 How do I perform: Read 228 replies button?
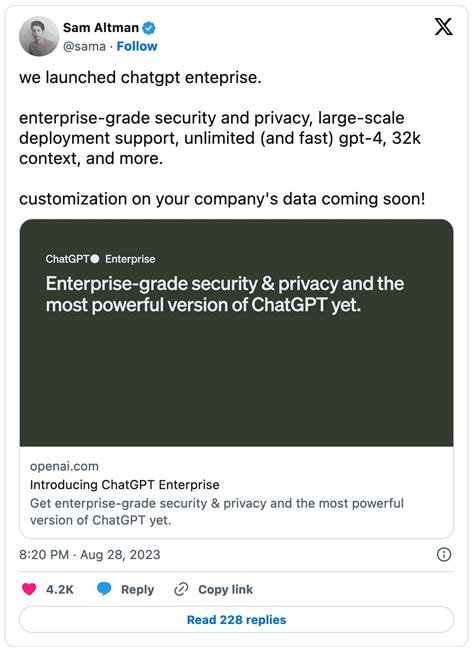tap(236, 619)
